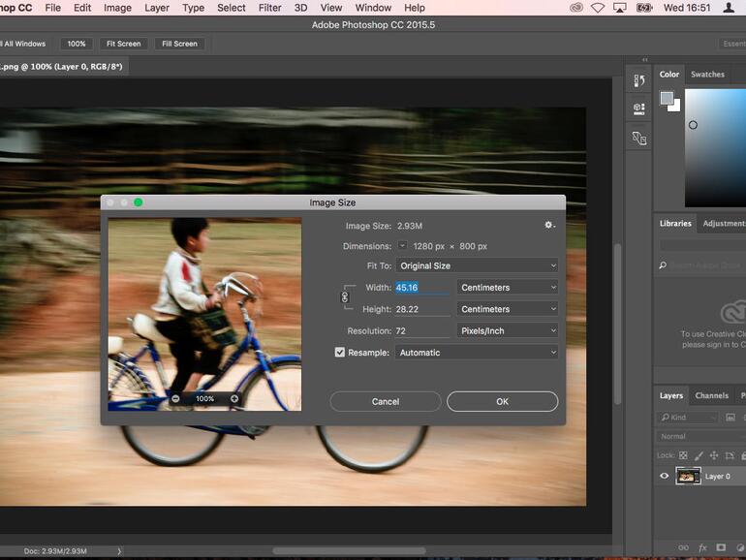Click Cancel in the Image Size dialog
The width and height of the screenshot is (746, 560).
pyautogui.click(x=386, y=401)
